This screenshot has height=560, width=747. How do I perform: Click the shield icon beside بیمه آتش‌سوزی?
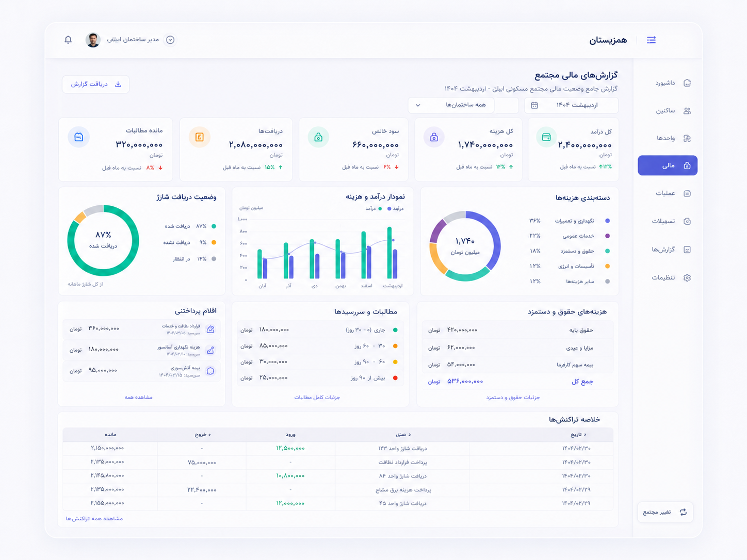pos(210,371)
